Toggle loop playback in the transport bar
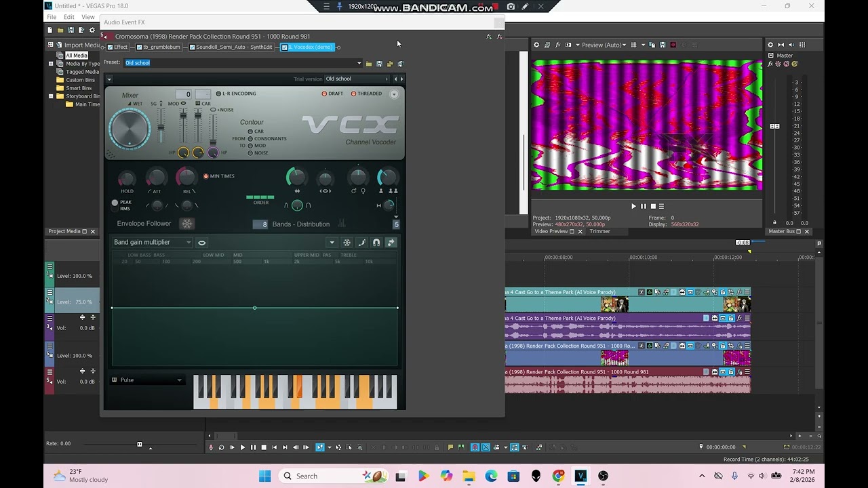Image resolution: width=868 pixels, height=488 pixels. point(221,447)
